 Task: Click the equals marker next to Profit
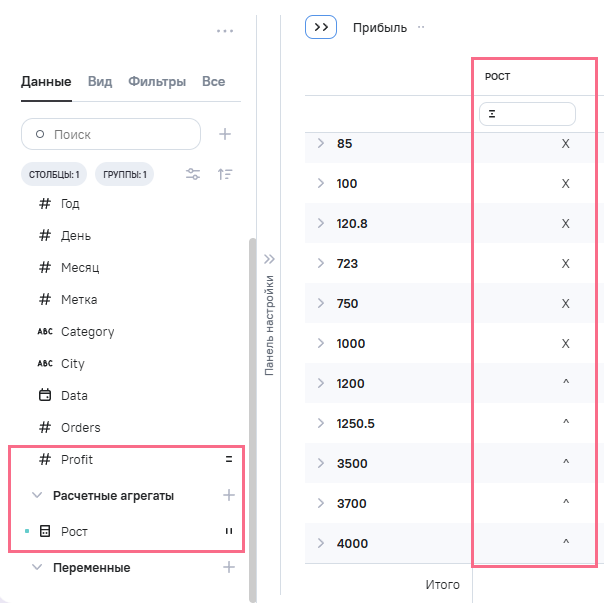tap(228, 460)
